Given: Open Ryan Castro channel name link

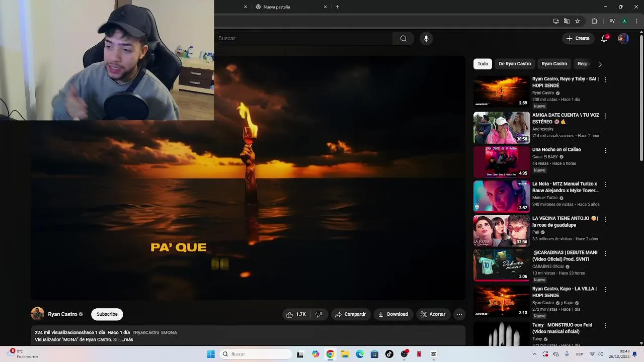Looking at the screenshot, I should (62, 314).
